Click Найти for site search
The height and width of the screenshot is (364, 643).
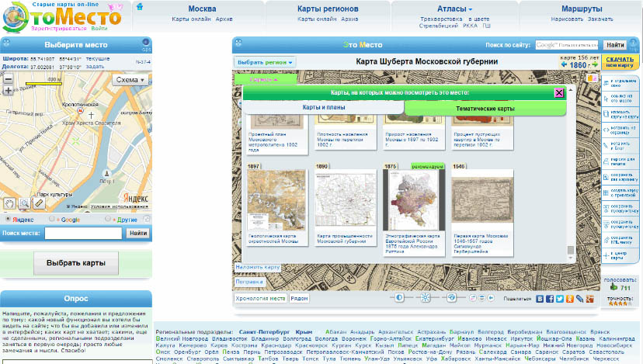615,45
